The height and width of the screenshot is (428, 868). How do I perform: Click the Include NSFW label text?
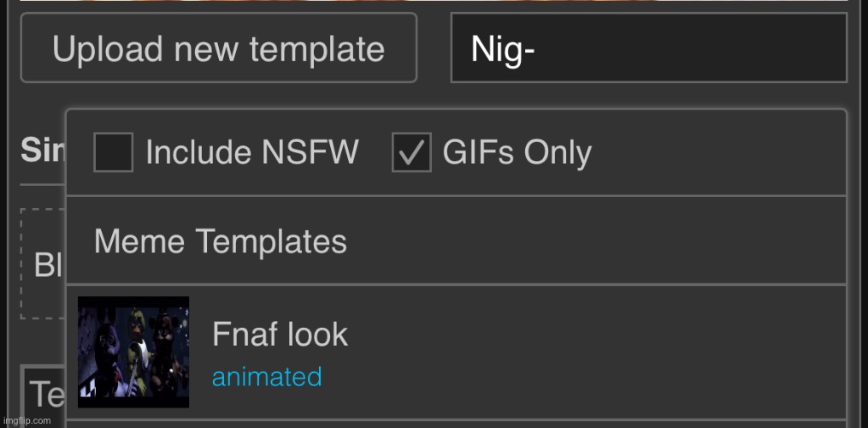coord(251,153)
